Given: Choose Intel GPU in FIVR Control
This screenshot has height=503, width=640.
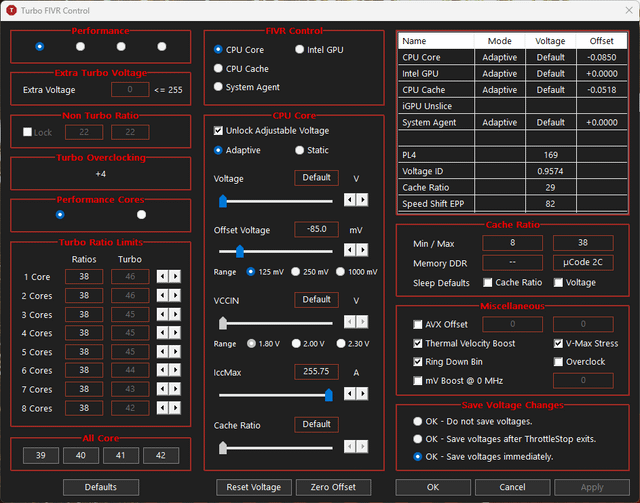Looking at the screenshot, I should tap(319, 50).
